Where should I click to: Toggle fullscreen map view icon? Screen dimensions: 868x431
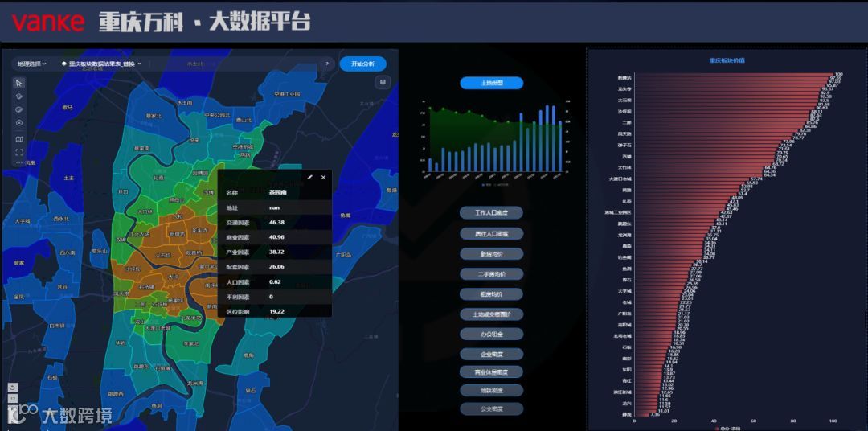click(x=19, y=152)
